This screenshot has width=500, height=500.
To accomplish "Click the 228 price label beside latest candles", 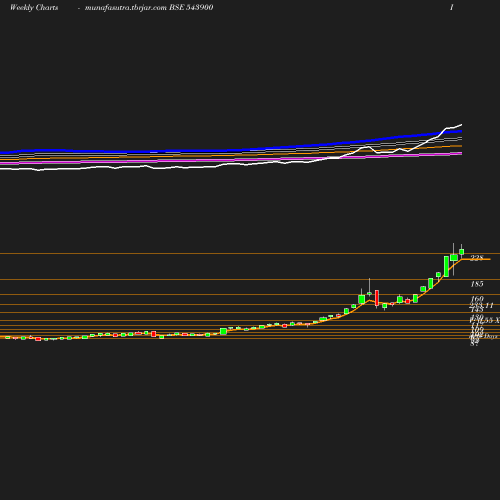I will click(x=477, y=258).
